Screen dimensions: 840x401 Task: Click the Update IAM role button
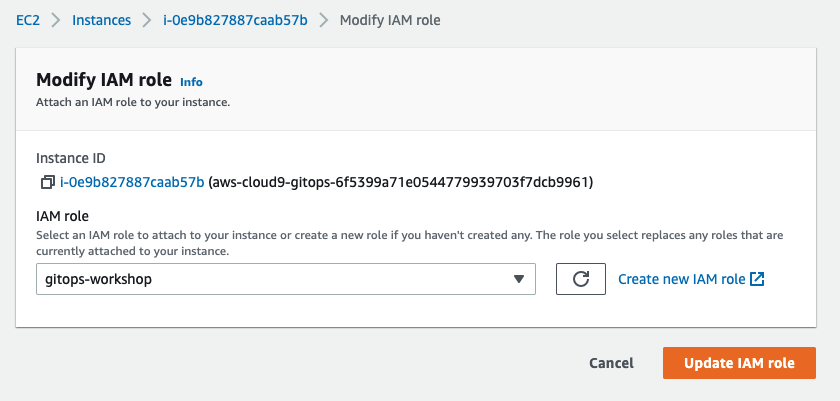[x=739, y=363]
